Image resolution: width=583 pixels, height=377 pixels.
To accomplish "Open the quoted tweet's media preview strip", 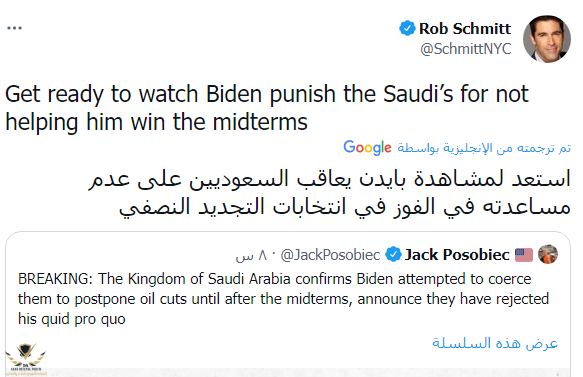I will (x=288, y=373).
